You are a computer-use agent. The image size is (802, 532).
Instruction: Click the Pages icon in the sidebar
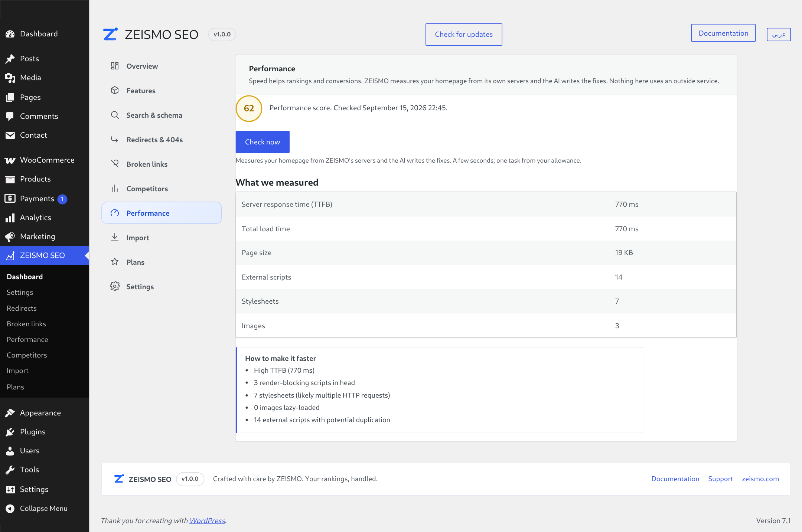[x=10, y=97]
